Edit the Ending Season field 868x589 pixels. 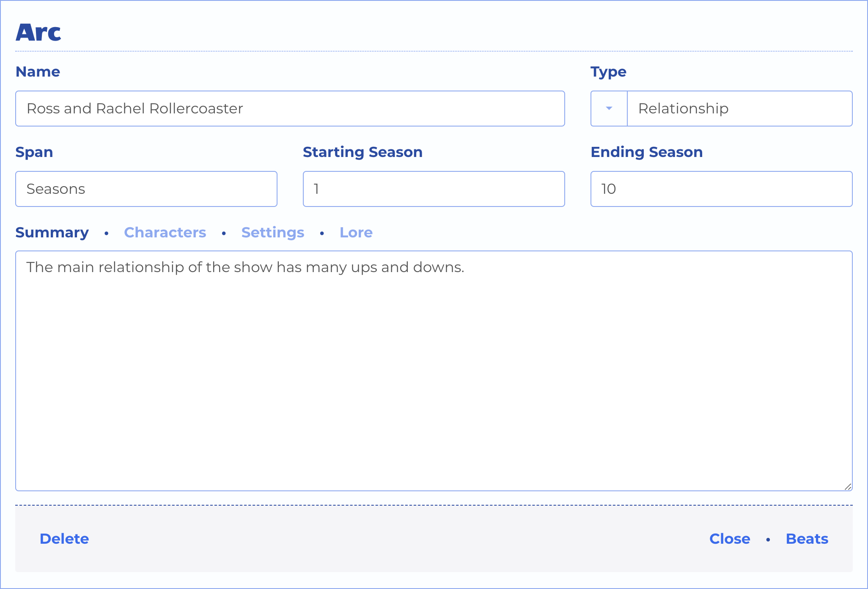click(x=722, y=189)
